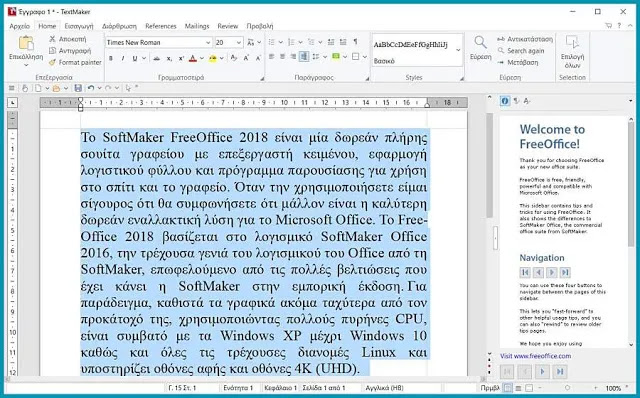Viewport: 640px width, 398px height.
Task: Click Μετάβαση go to button
Action: click(x=518, y=62)
